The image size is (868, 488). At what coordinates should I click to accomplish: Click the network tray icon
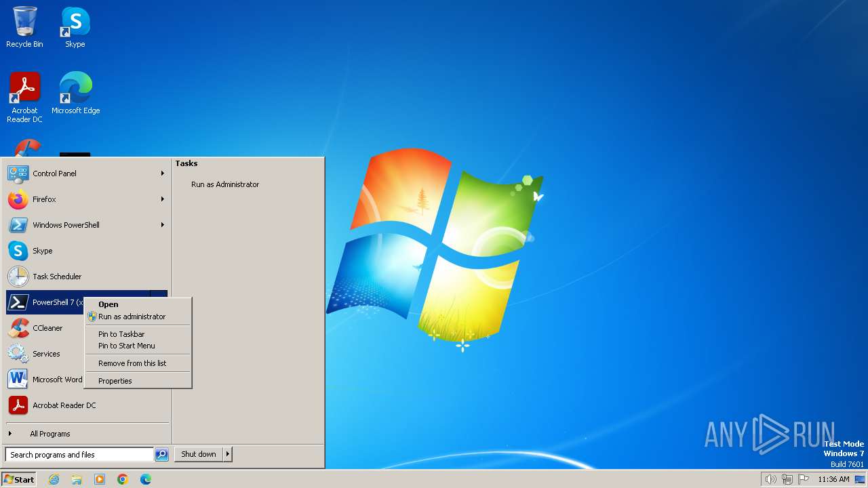[787, 479]
